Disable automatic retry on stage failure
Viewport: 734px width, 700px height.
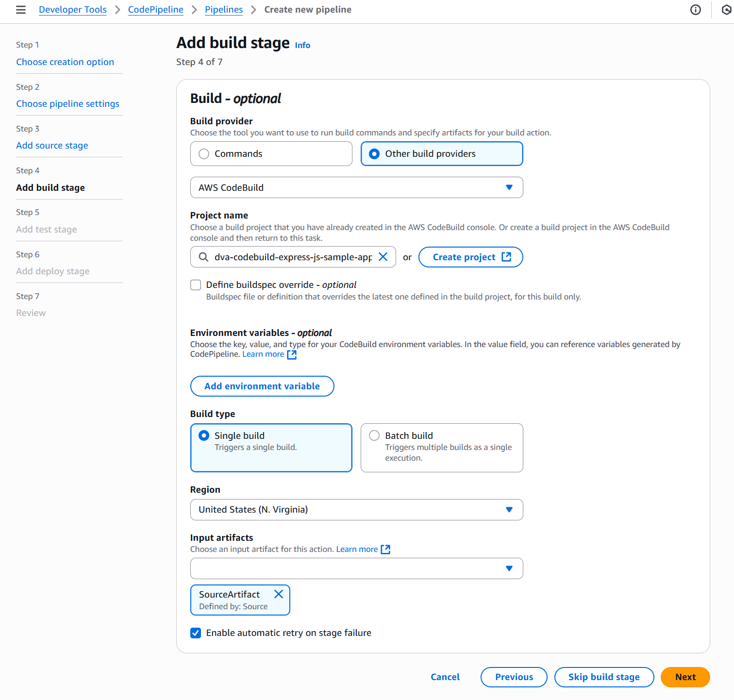click(196, 633)
